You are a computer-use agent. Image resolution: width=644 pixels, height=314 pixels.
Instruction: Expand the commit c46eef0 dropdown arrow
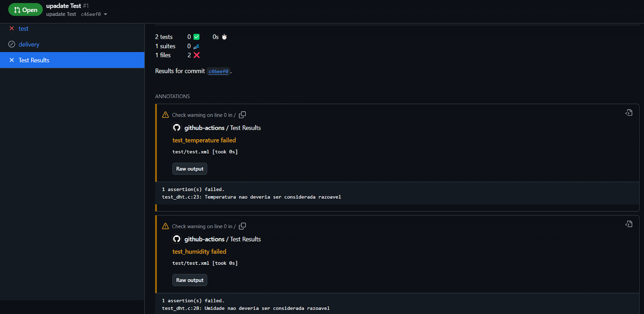click(x=105, y=14)
